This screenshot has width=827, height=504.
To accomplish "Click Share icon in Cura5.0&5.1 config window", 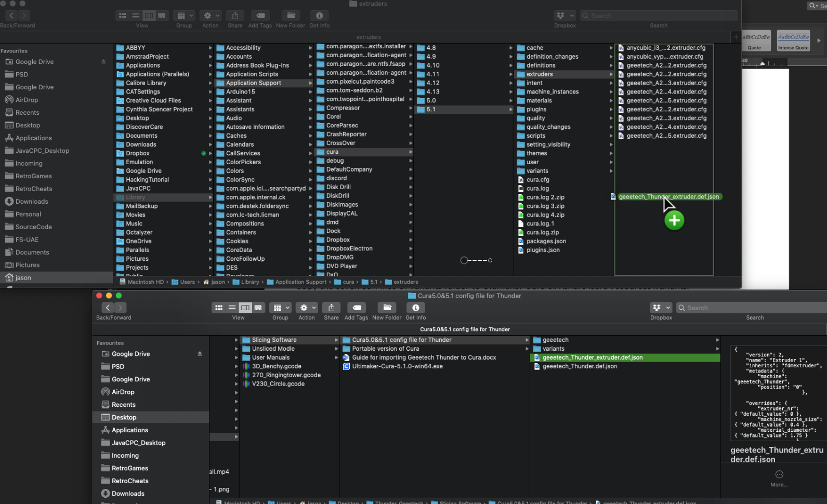I will tap(331, 308).
